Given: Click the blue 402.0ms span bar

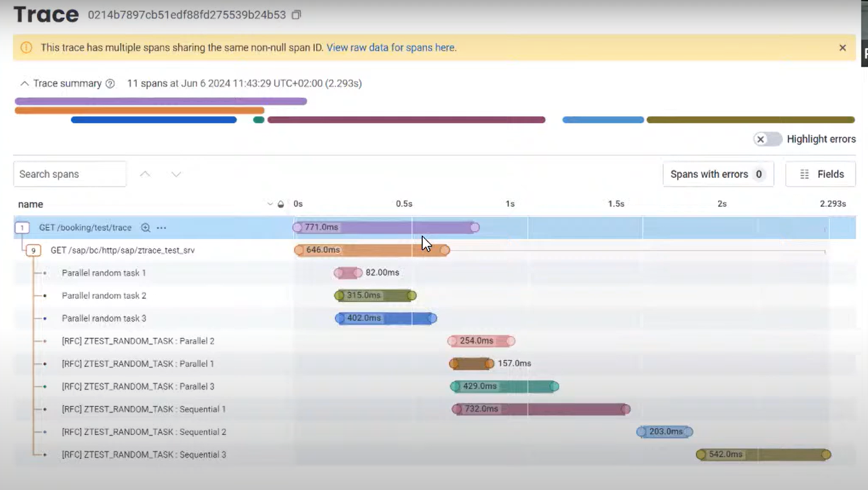Looking at the screenshot, I should pos(386,318).
